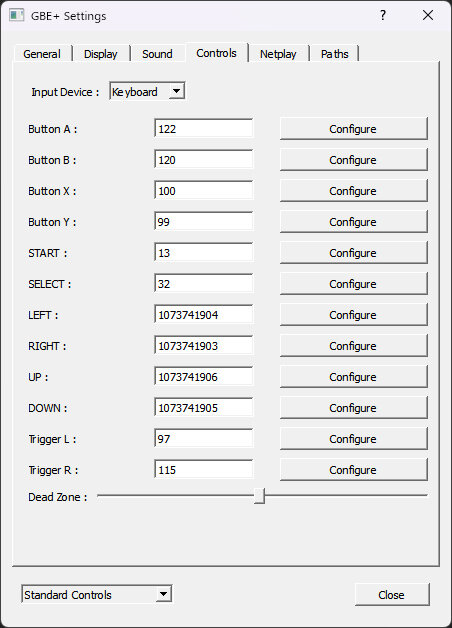Open the Input Device dropdown
This screenshot has width=452, height=628.
tap(147, 92)
